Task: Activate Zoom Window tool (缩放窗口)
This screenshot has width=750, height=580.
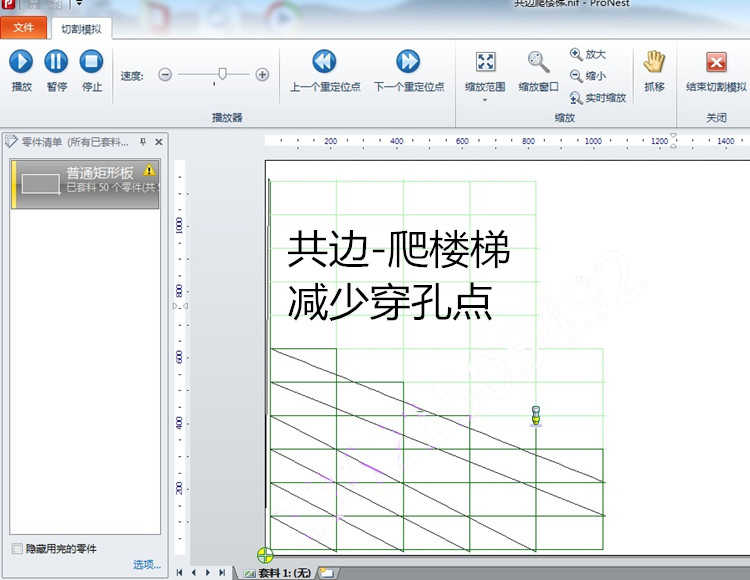Action: coord(539,70)
